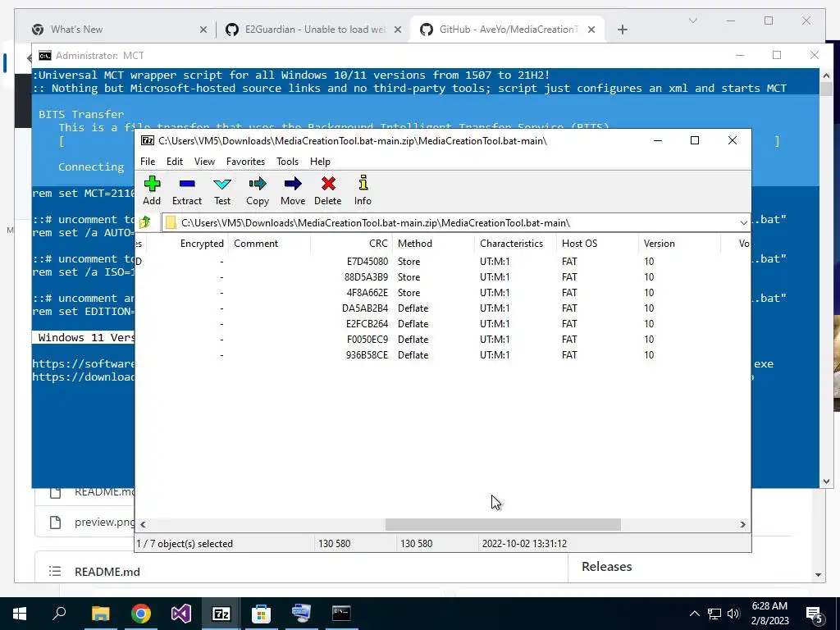840x630 pixels.
Task: Switch to the E2Guardian GitHub tab
Action: tap(315, 30)
